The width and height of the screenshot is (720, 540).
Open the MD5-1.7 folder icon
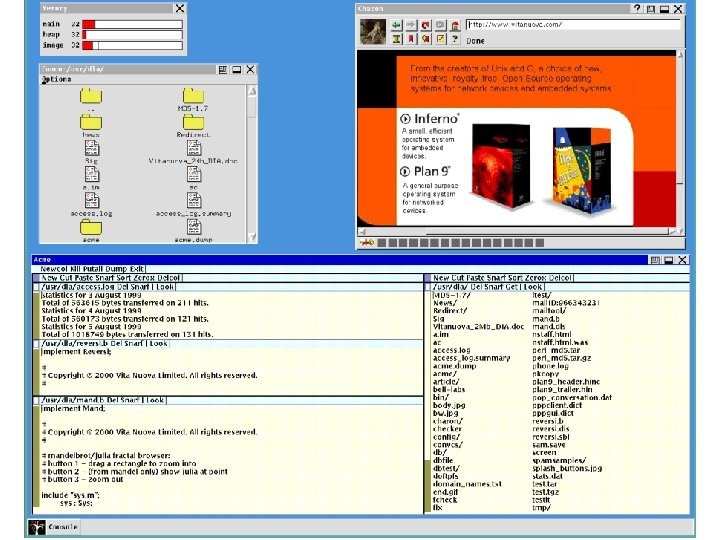(193, 96)
